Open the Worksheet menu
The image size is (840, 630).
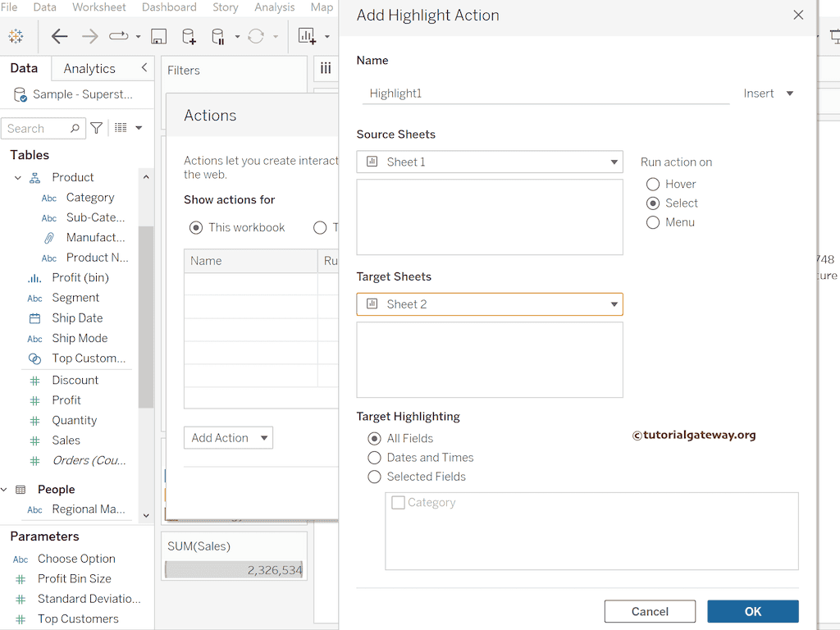pos(99,7)
